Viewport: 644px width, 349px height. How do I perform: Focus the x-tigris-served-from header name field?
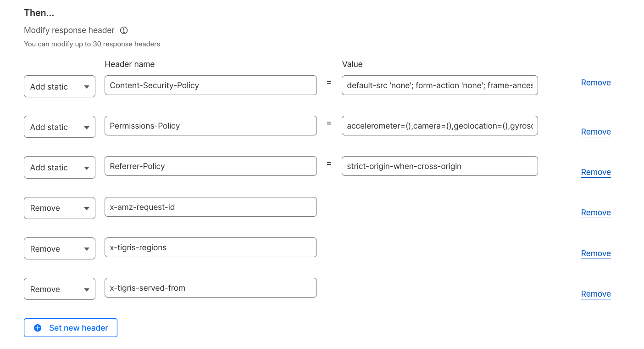click(211, 288)
